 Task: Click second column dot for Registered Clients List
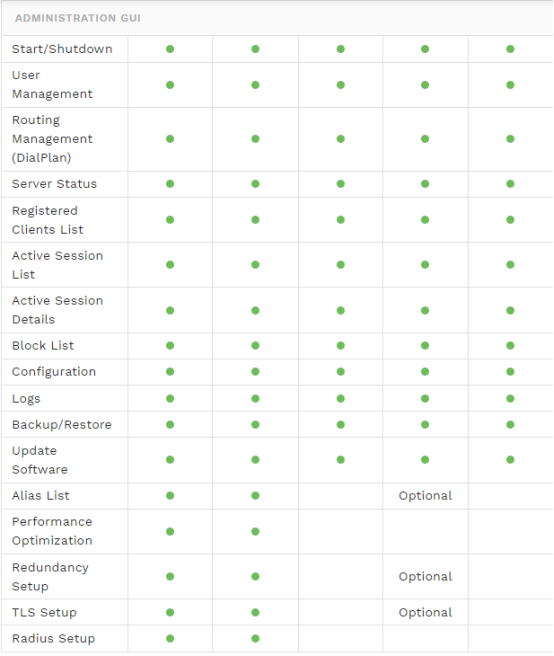pyautogui.click(x=255, y=220)
